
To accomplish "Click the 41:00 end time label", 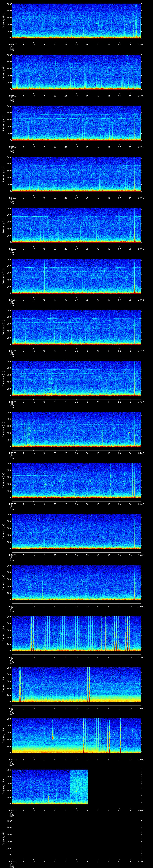I will point(141,861).
